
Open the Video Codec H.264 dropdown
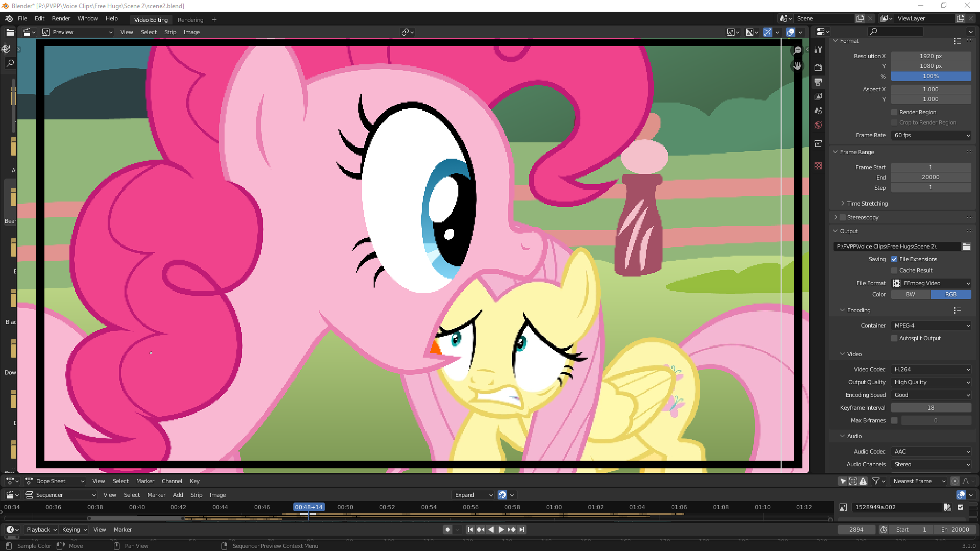pos(931,369)
